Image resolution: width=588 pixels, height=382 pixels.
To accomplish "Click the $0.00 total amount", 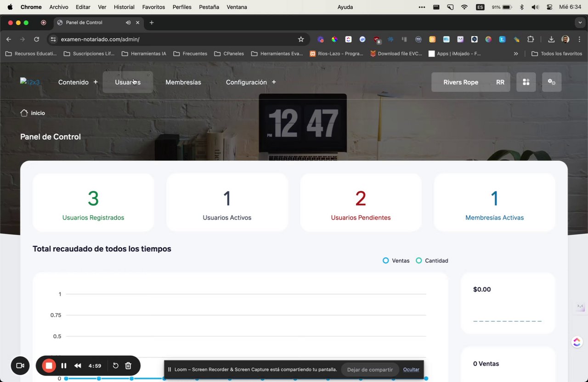I will pyautogui.click(x=482, y=289).
